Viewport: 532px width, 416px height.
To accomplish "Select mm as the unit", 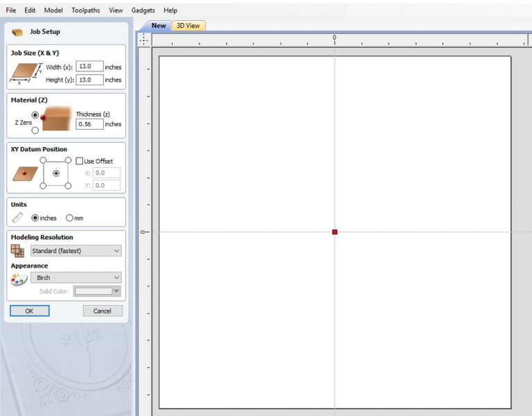I will [69, 218].
